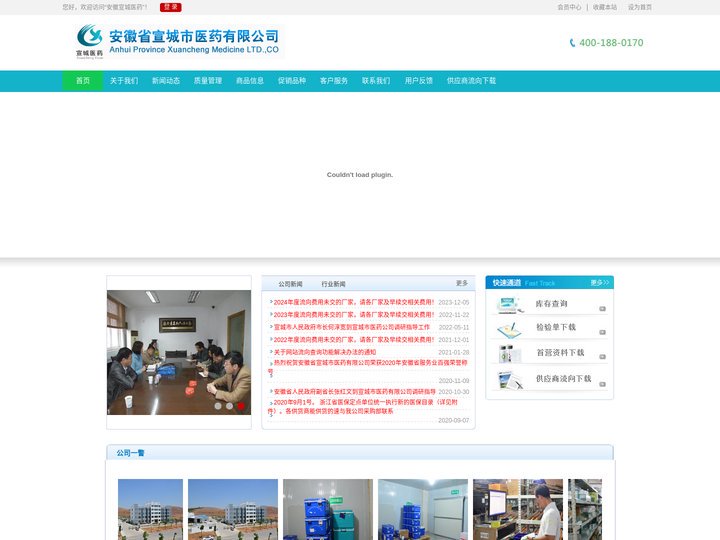The width and height of the screenshot is (720, 540).
Task: Select the middle gray slideshow dot
Action: click(x=229, y=406)
